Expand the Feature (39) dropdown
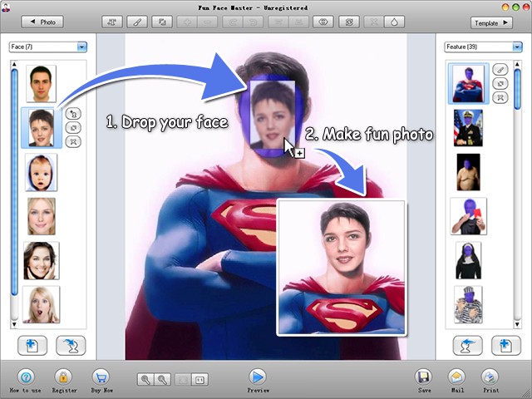Screen dimensions: 532x399 click(516, 47)
